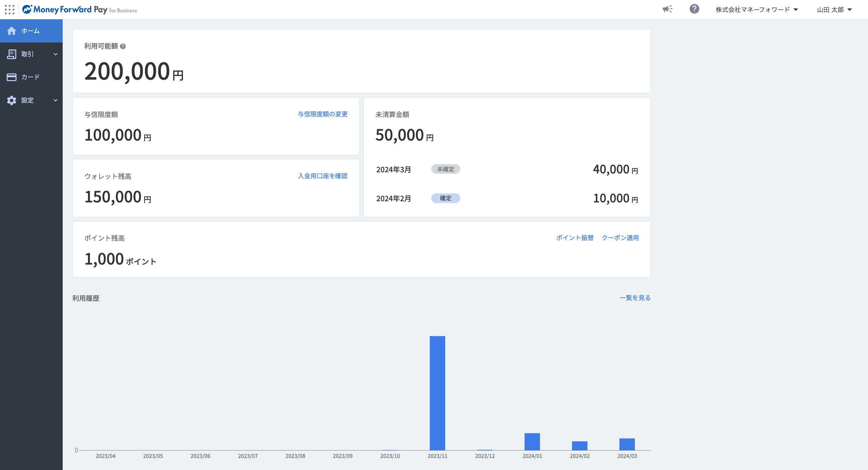Click the card icon in sidebar
This screenshot has width=868, height=470.
11,77
